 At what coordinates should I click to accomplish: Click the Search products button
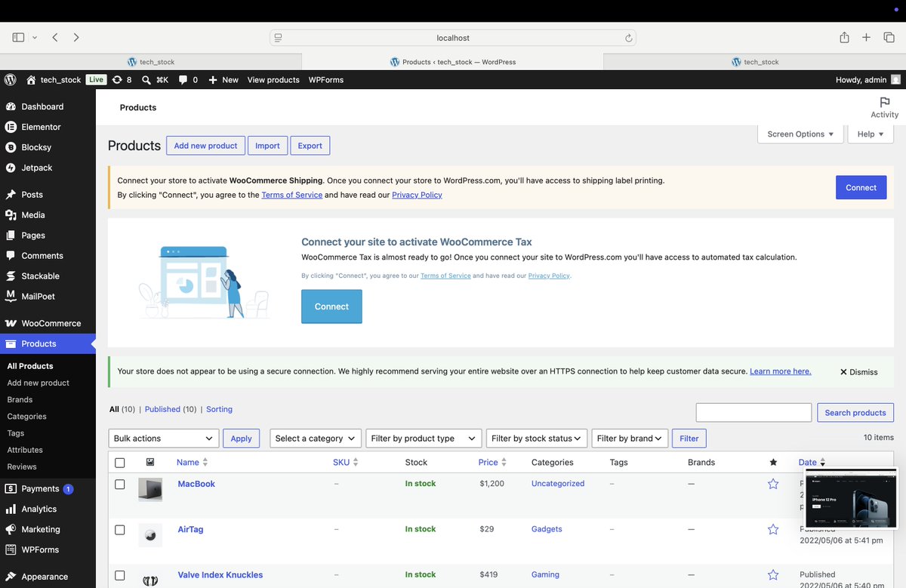[855, 413]
